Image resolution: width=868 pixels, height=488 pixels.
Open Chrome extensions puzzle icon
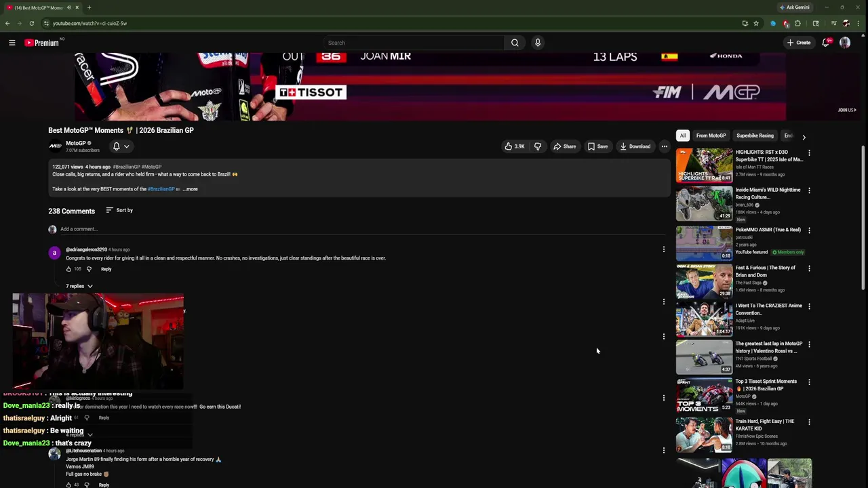coord(797,23)
